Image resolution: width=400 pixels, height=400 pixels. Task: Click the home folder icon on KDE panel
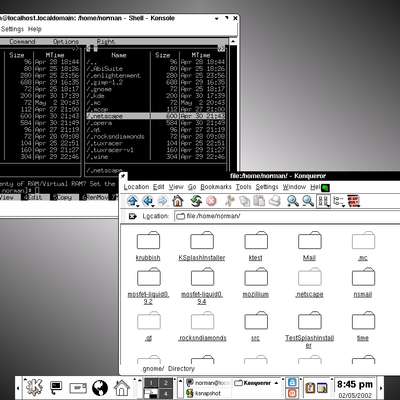[x=122, y=388]
